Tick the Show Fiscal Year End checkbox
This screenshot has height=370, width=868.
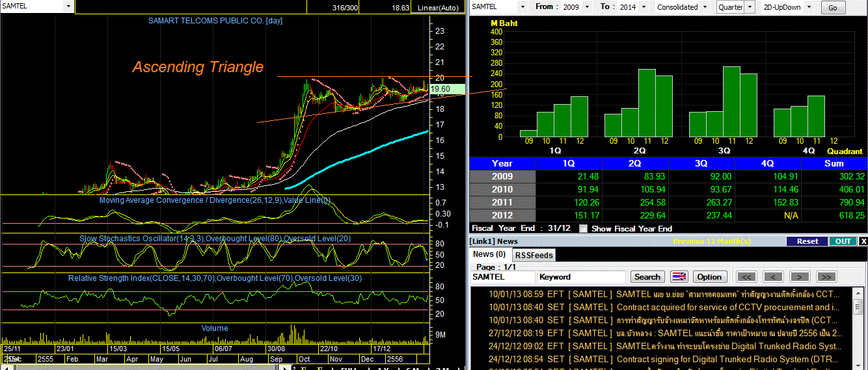[x=583, y=228]
